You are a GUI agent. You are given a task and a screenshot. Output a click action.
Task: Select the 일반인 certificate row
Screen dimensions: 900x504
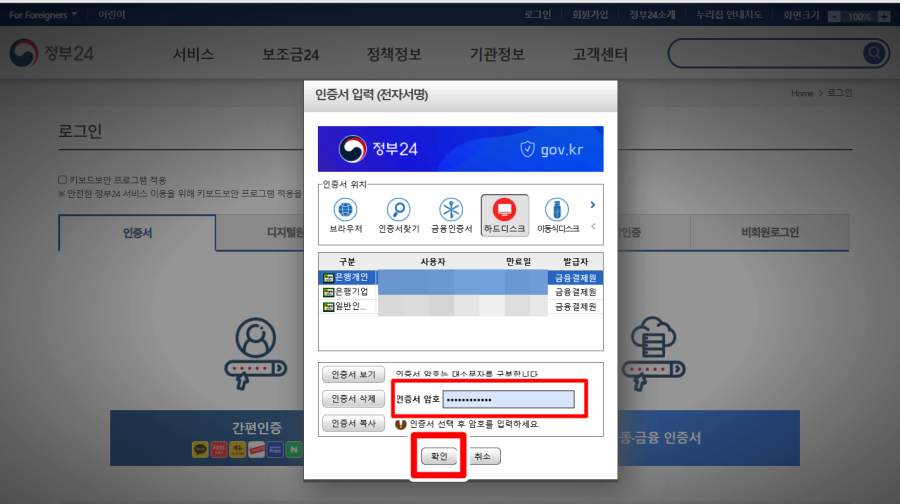tap(460, 307)
